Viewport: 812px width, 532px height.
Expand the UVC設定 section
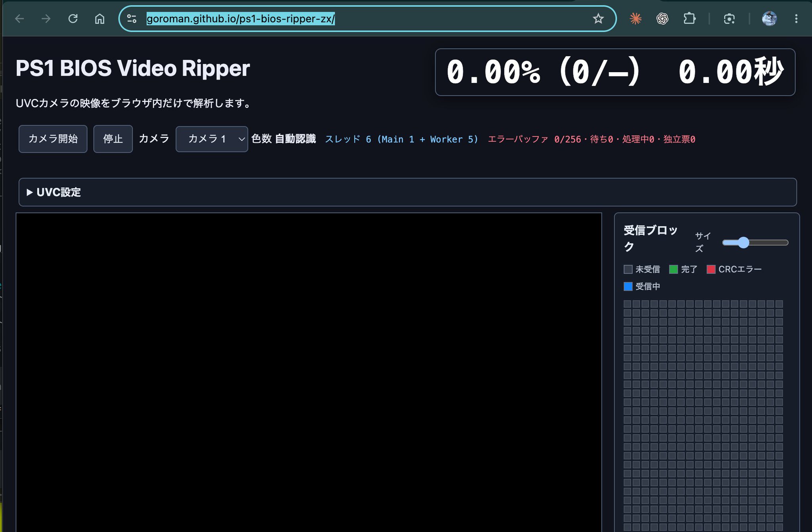pyautogui.click(x=408, y=192)
